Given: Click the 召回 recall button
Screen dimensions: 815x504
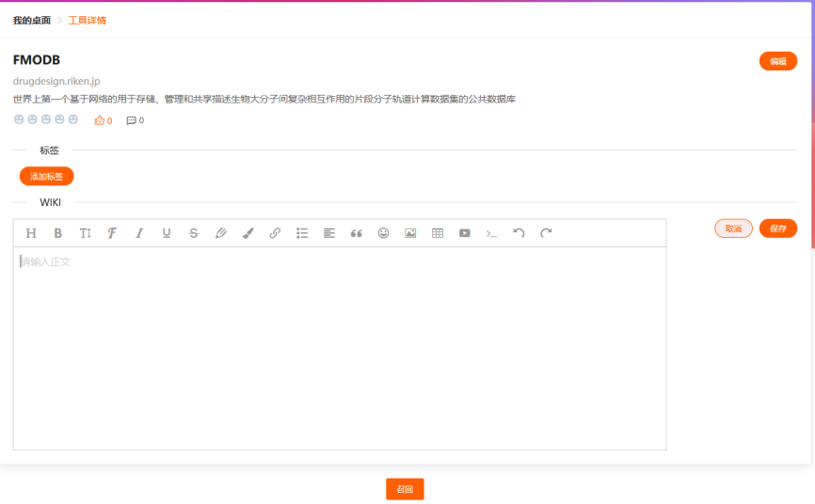Looking at the screenshot, I should [x=405, y=490].
